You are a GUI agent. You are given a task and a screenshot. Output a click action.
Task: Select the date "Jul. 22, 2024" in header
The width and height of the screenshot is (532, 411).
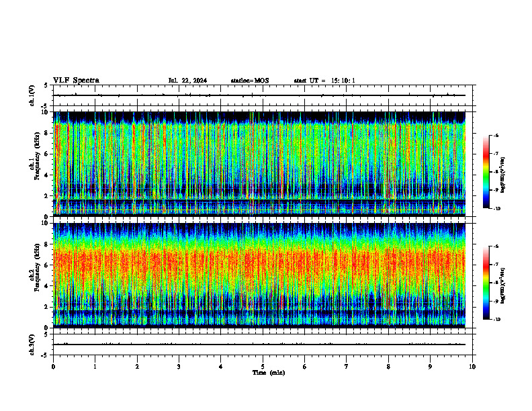[x=187, y=81]
